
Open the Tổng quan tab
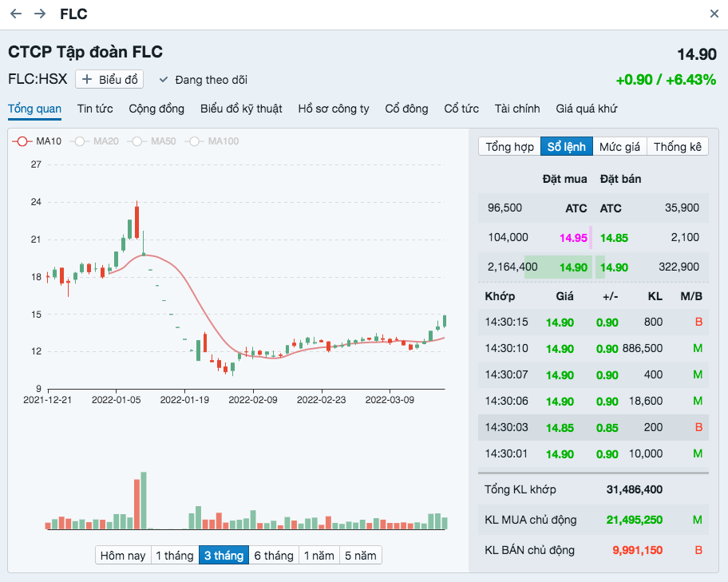pyautogui.click(x=35, y=109)
